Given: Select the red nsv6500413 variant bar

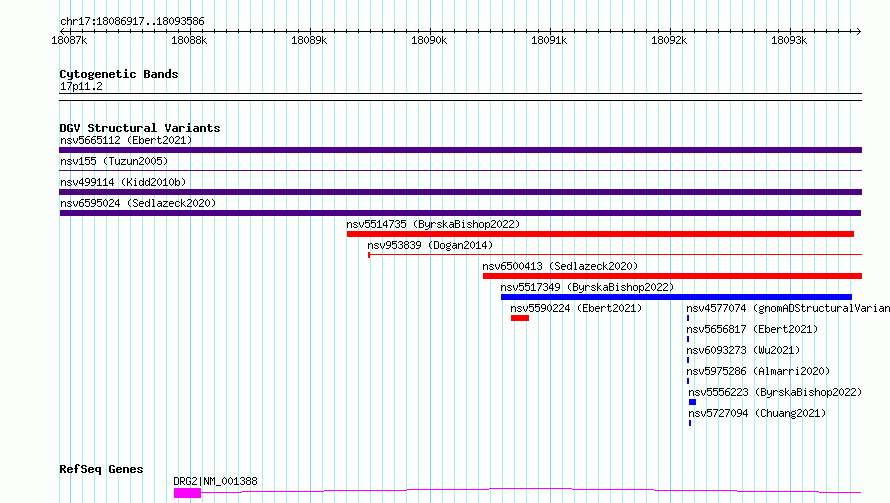Looking at the screenshot, I should 673,276.
